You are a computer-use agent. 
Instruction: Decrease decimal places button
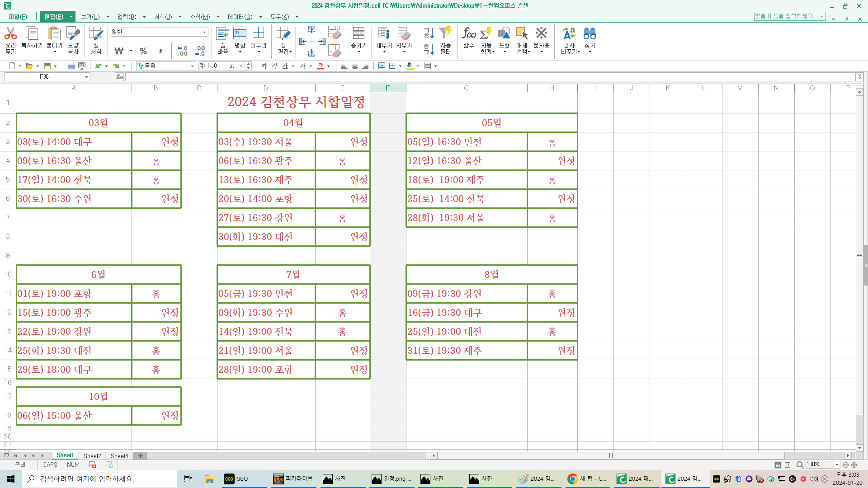[x=200, y=51]
